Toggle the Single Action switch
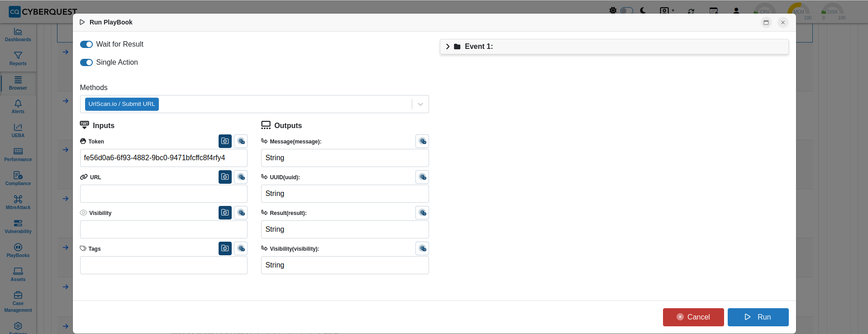Image resolution: width=868 pixels, height=334 pixels. pyautogui.click(x=86, y=62)
